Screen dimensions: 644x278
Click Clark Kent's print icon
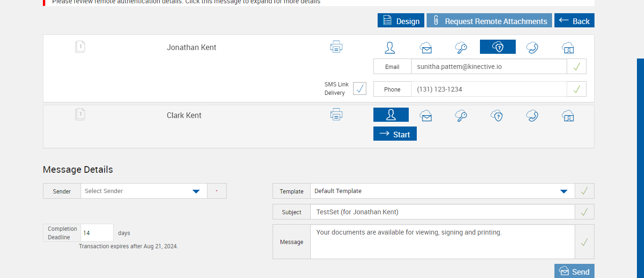(336, 115)
